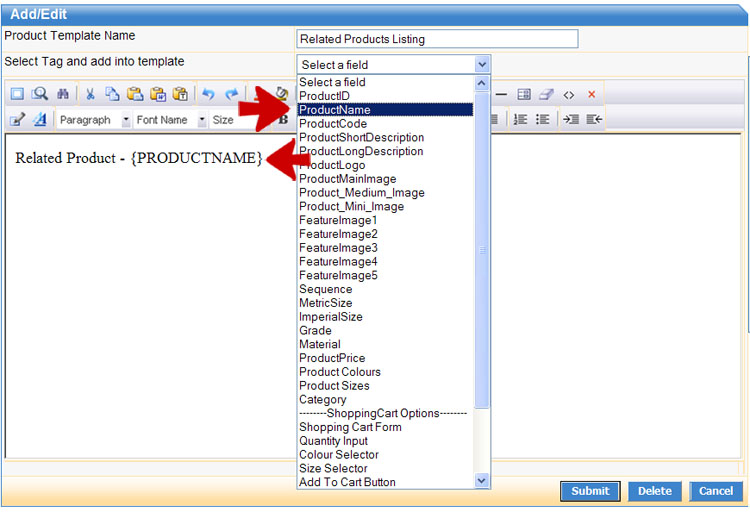Click the insert table/form icon

click(524, 94)
